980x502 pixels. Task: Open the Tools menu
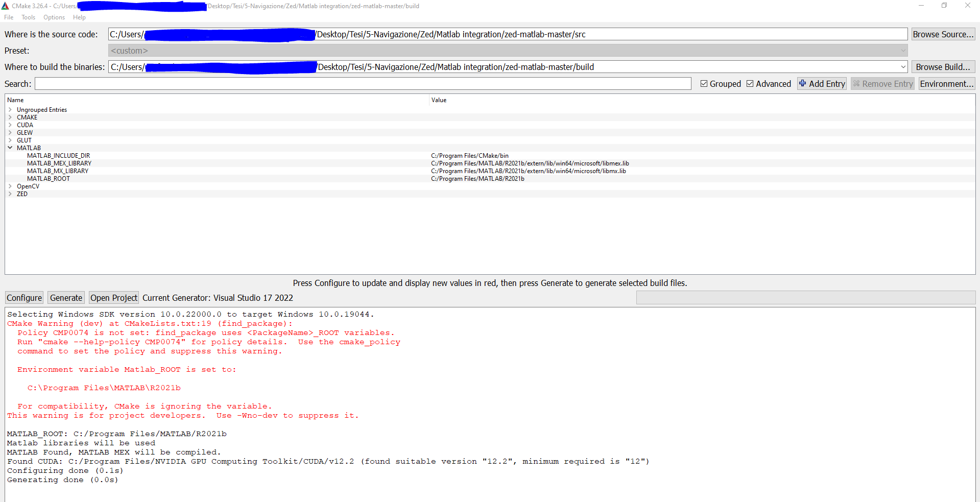click(28, 17)
